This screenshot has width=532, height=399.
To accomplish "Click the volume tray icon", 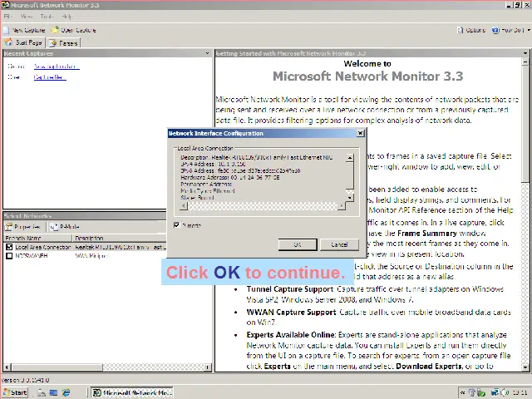I will click(x=504, y=392).
